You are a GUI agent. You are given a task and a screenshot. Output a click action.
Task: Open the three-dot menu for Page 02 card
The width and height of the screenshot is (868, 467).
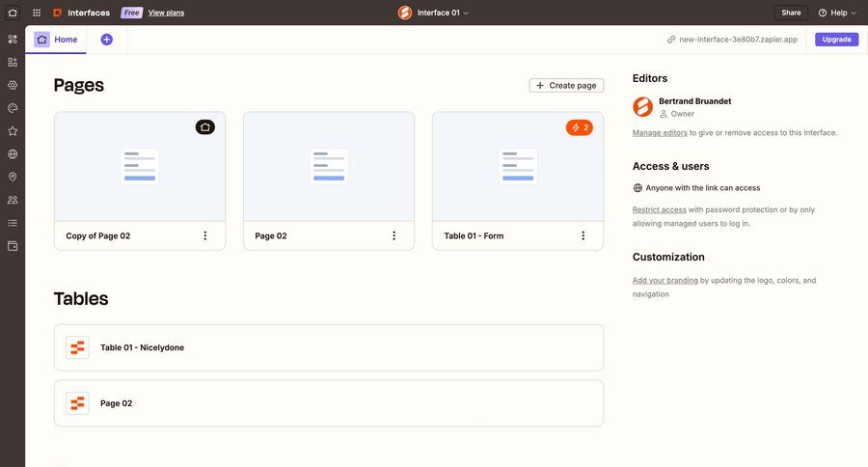click(x=393, y=235)
